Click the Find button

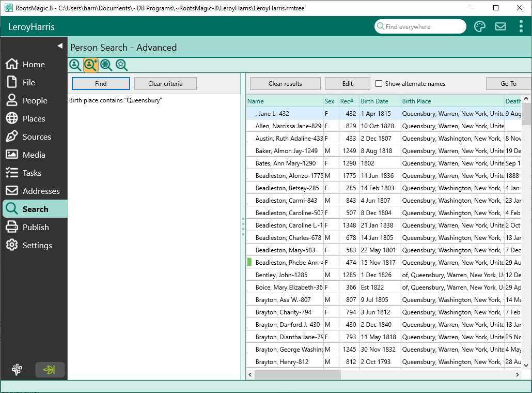[x=101, y=84]
